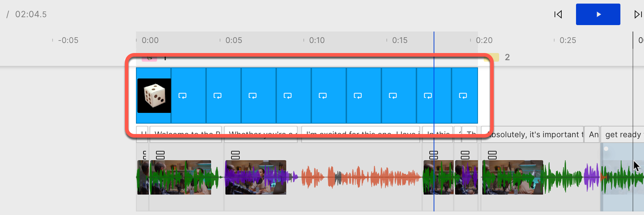Viewport: 644px width, 215px height.
Task: Click the layer stack icon above the 'Welcome' clip
Action: 160,155
